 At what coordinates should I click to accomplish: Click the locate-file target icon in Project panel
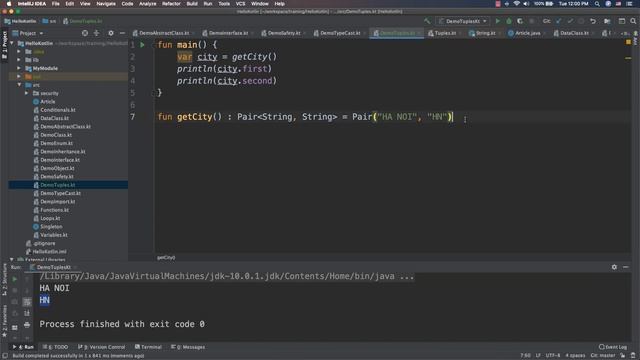tap(85, 33)
